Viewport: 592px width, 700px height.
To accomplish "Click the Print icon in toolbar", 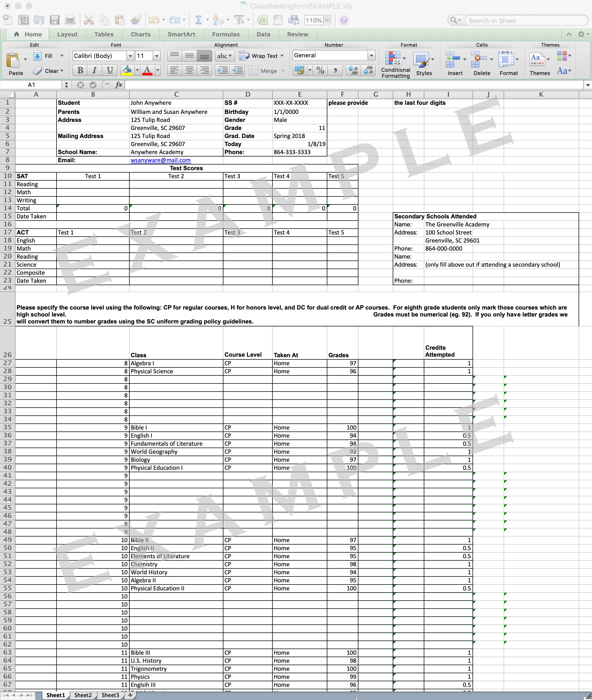I will pos(70,20).
